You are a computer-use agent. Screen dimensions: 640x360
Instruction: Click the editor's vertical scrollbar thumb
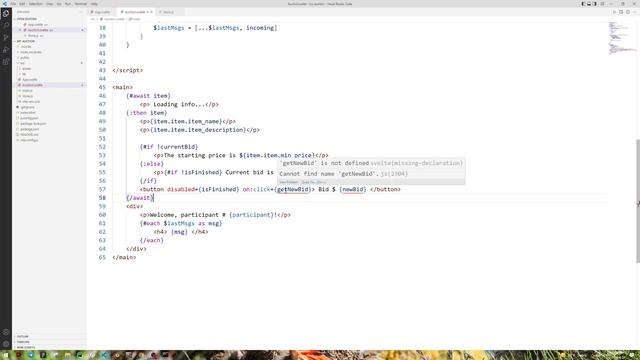click(x=638, y=201)
